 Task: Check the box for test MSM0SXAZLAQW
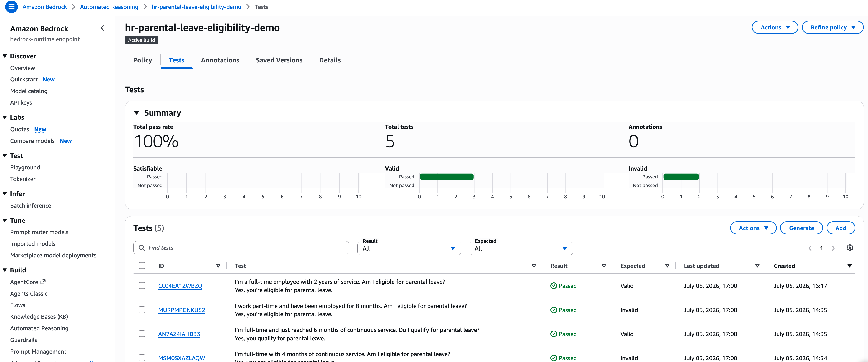pos(142,358)
